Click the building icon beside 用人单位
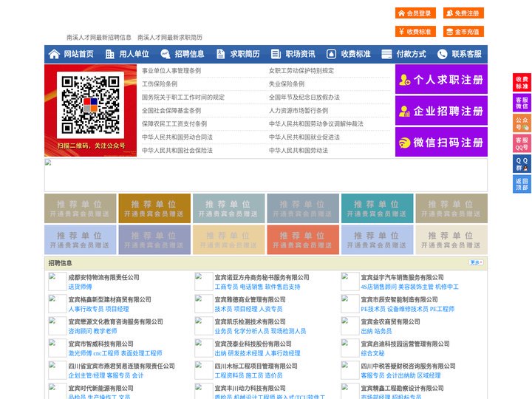 [x=109, y=54]
